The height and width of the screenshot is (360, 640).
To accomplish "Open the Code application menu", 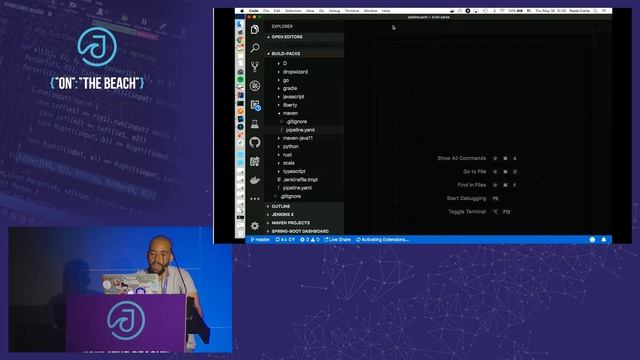I will (253, 11).
